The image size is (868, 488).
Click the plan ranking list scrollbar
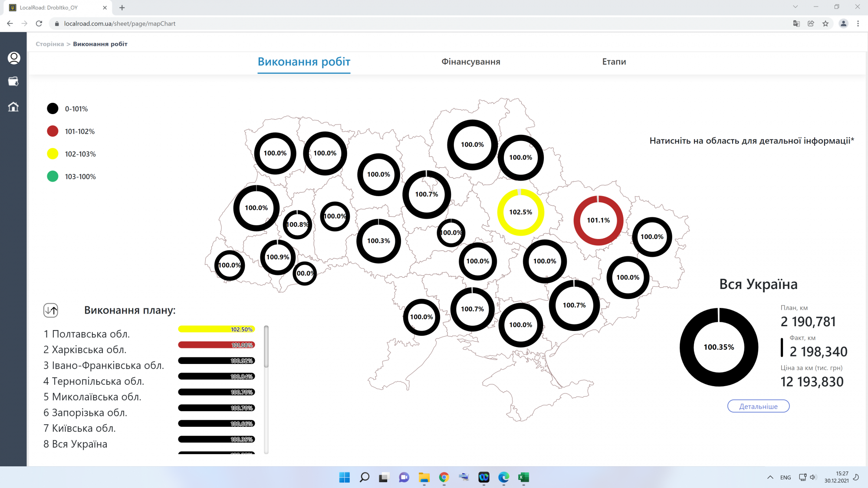(266, 347)
